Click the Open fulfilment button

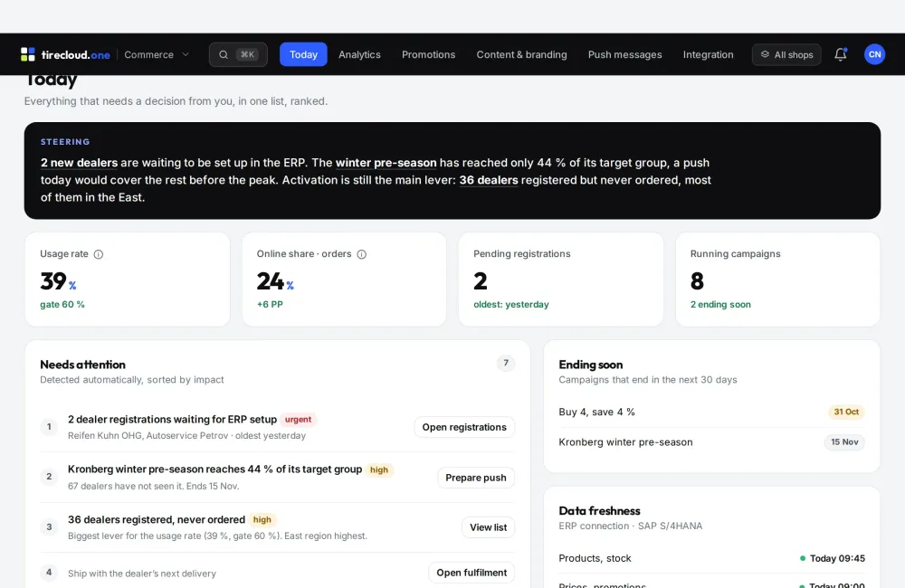click(x=472, y=573)
